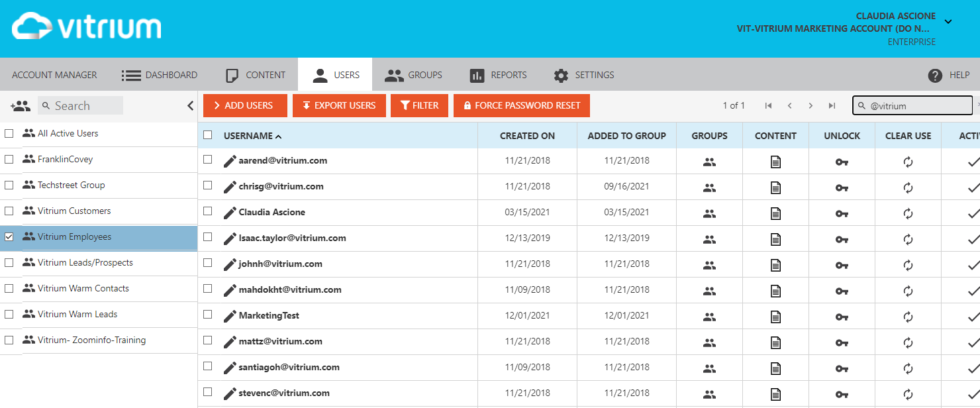Go to the next page of results
The height and width of the screenshot is (408, 980).
point(810,106)
